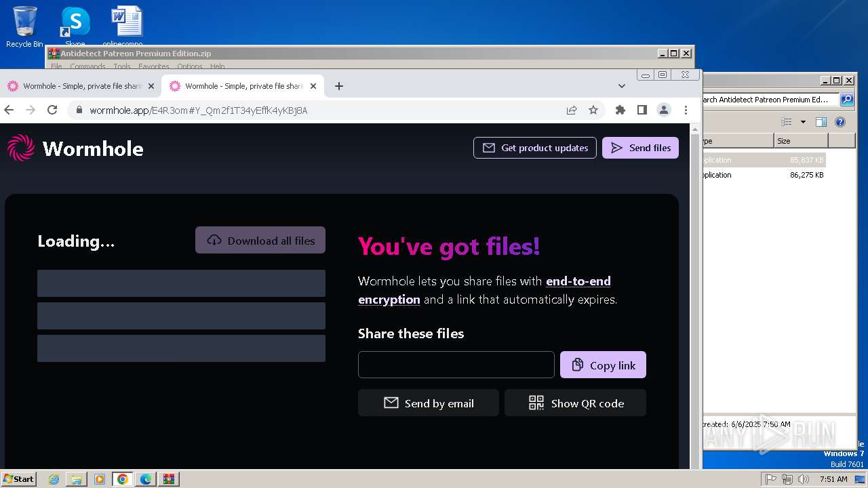Image resolution: width=868 pixels, height=488 pixels.
Task: Sort by the Type column header
Action: click(x=738, y=141)
